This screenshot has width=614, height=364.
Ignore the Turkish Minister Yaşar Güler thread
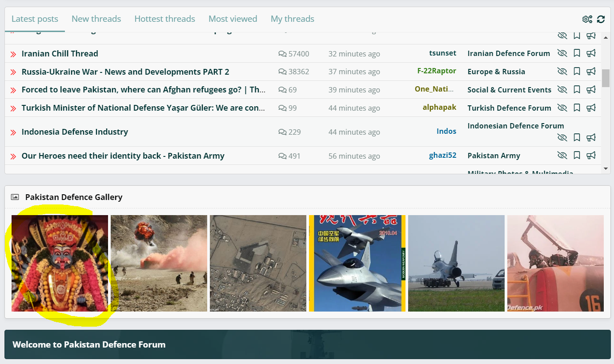[562, 108]
